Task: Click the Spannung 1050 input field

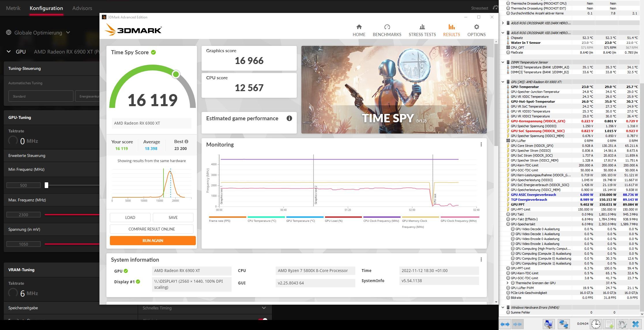Action: tap(23, 244)
